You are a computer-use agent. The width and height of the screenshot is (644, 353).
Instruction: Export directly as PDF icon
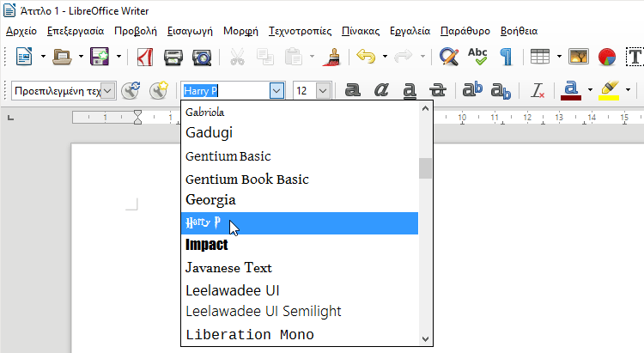pos(144,57)
